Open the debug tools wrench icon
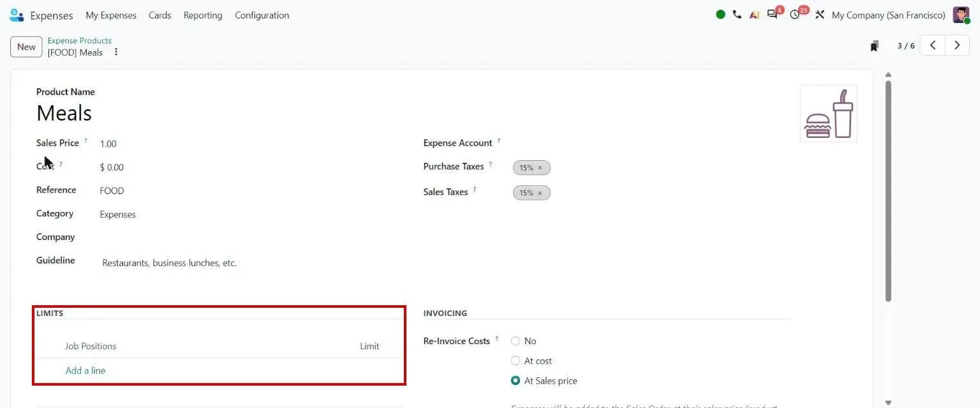This screenshot has height=408, width=980. [x=820, y=15]
